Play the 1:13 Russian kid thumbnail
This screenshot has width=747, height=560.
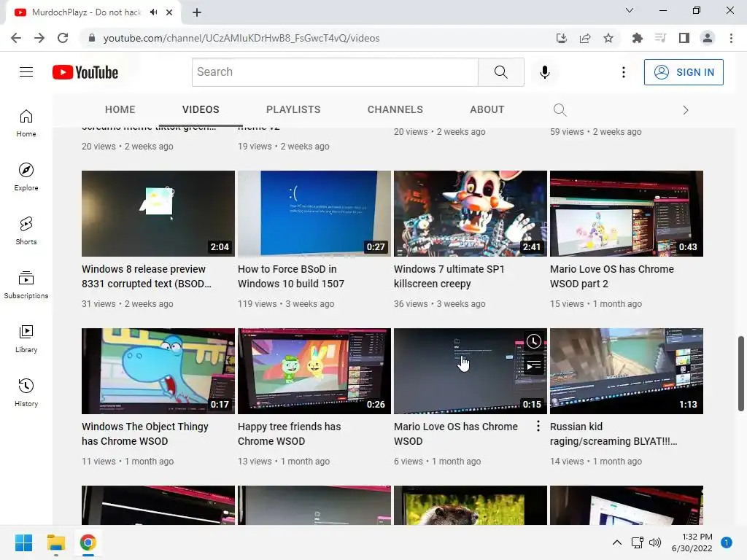tap(627, 371)
